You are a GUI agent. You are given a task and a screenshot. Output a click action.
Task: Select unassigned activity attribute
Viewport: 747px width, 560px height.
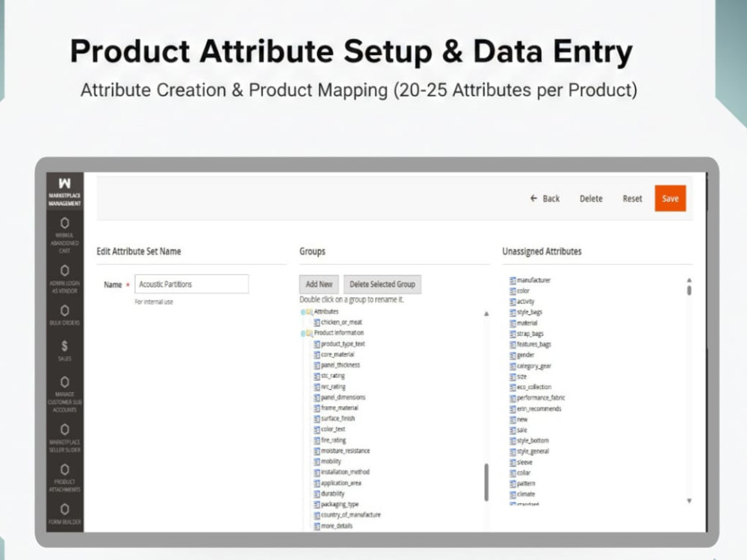tap(522, 302)
